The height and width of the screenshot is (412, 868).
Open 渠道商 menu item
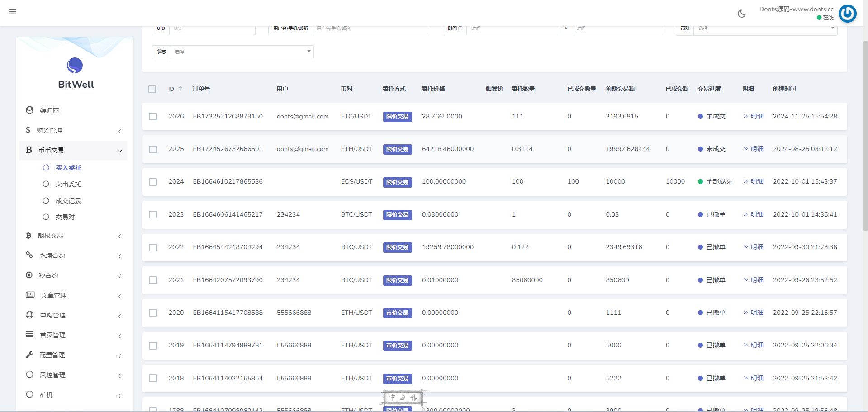[49, 110]
